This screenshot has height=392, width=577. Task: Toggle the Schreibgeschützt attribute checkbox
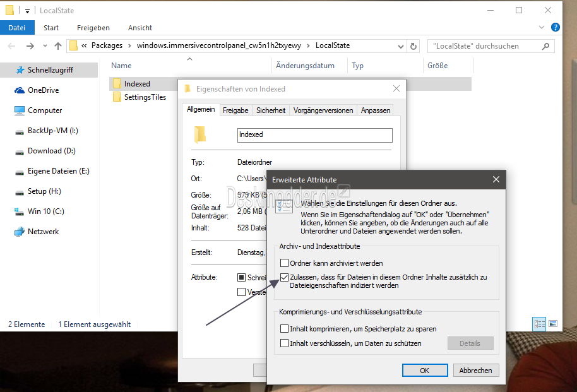241,277
